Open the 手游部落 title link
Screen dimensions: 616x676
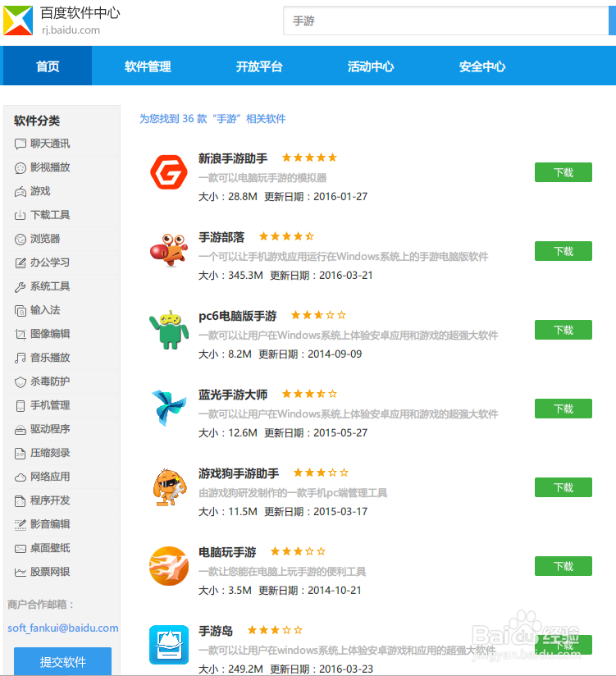pyautogui.click(x=221, y=237)
